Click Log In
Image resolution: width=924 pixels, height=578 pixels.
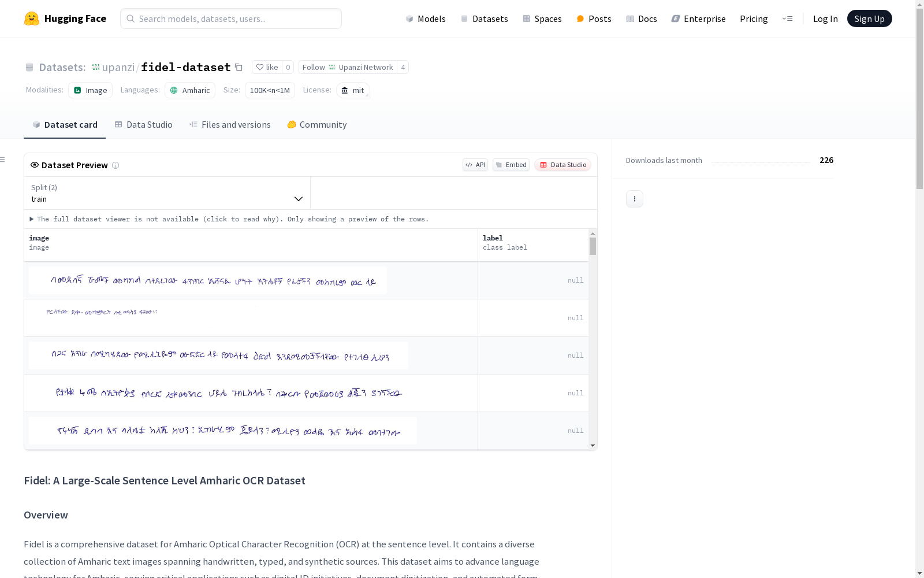[x=825, y=18]
